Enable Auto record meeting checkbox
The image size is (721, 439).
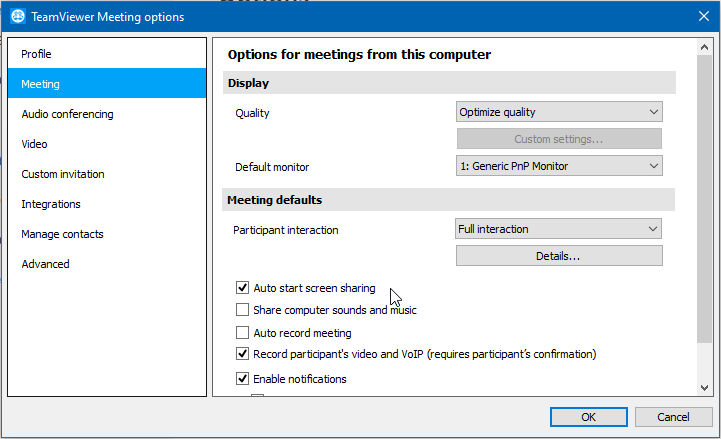tap(242, 332)
